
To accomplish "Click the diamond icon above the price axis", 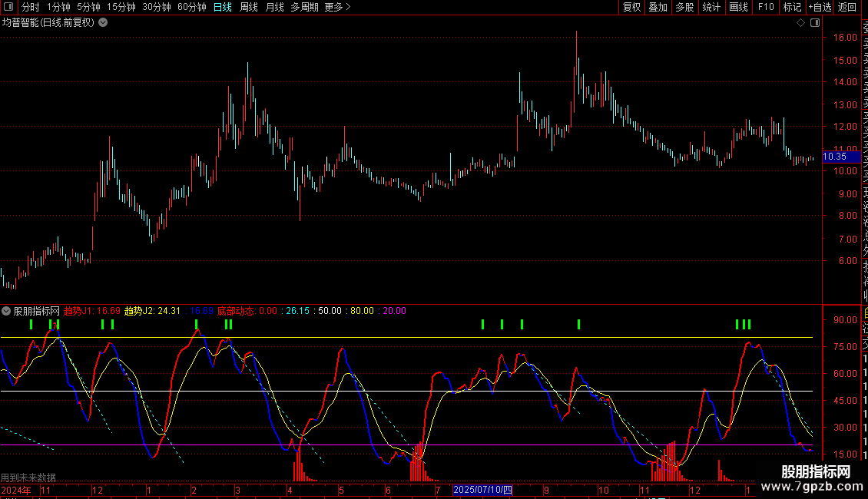I will pos(800,22).
